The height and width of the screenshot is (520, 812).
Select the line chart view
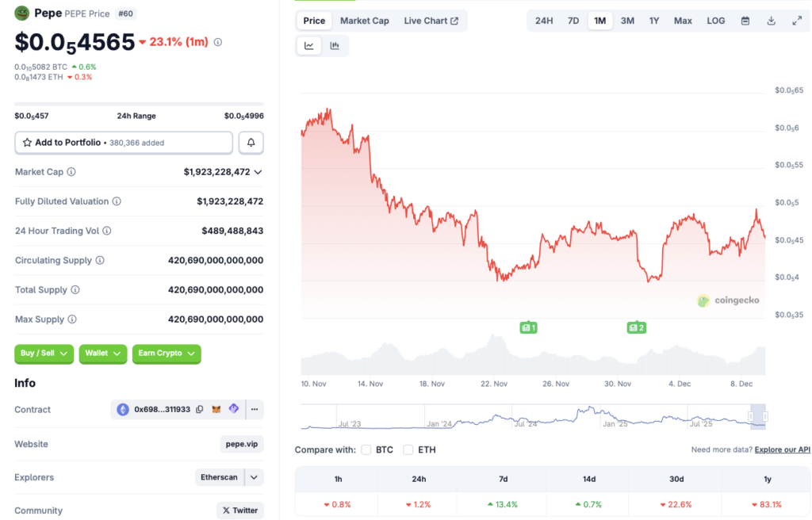pos(309,45)
